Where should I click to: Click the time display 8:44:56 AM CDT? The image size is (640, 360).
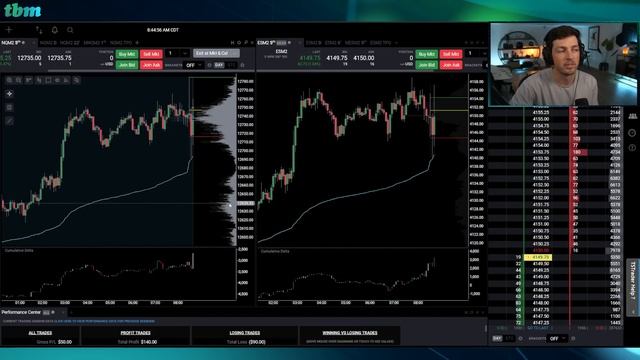click(163, 30)
